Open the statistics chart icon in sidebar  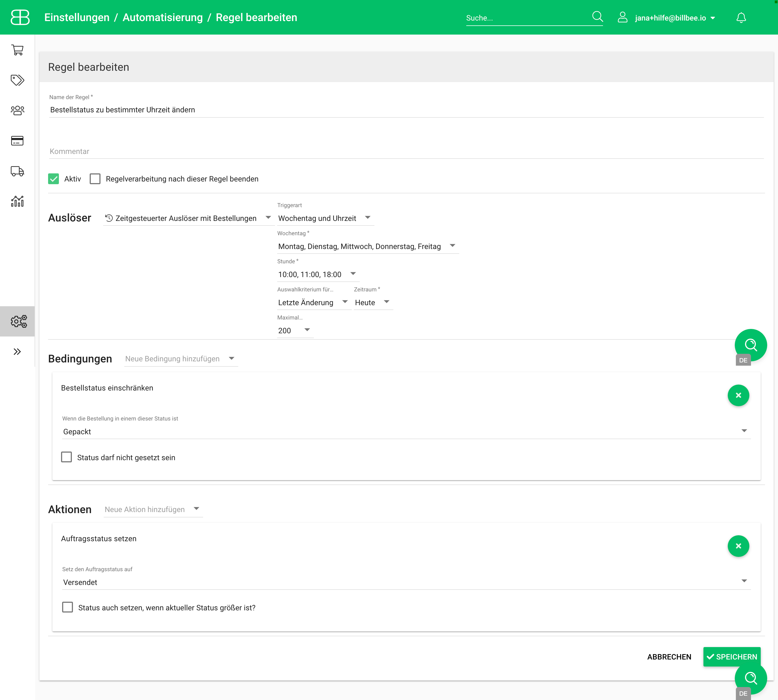(x=17, y=201)
